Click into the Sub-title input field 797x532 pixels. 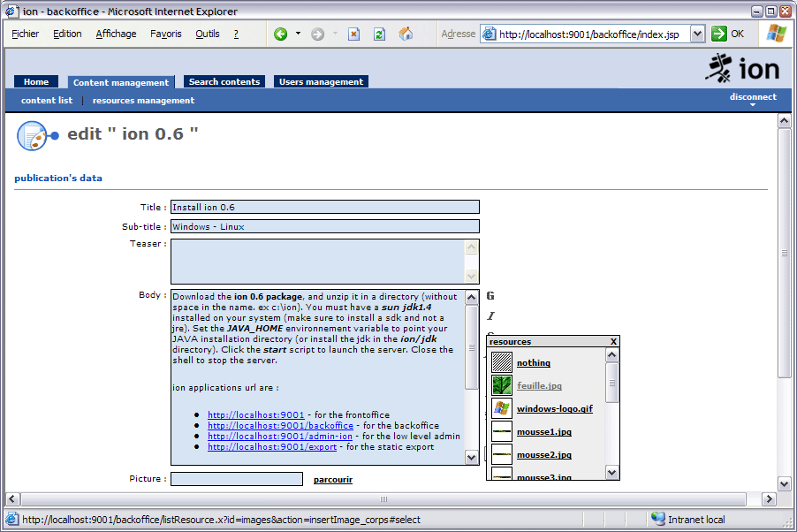[325, 226]
